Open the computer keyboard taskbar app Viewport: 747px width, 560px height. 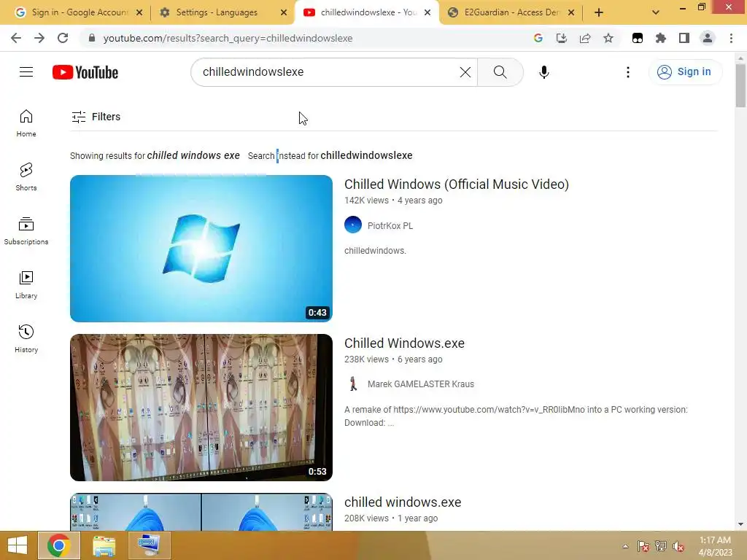[149, 545]
